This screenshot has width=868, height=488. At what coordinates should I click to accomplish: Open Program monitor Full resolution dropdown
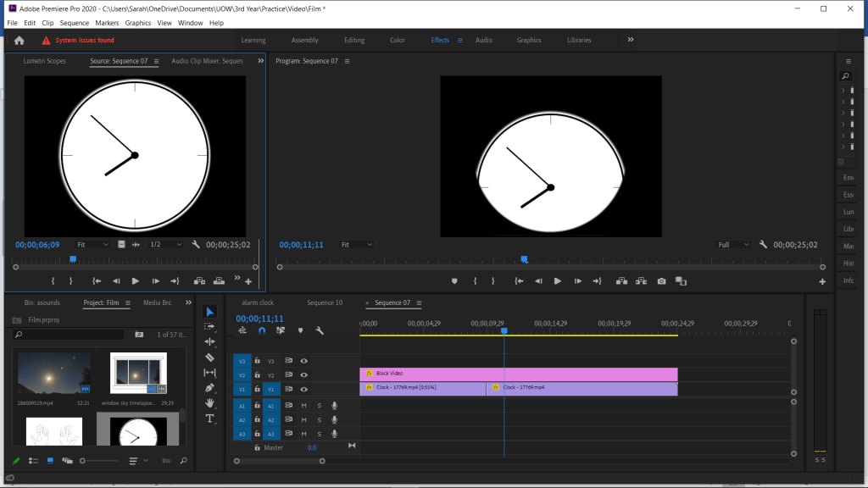pyautogui.click(x=733, y=245)
